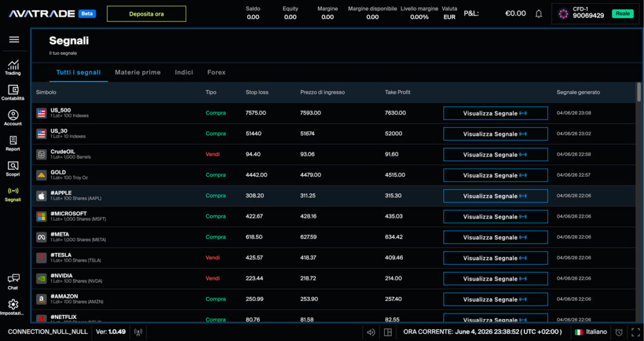Open Visualizza Segnale for CrudeOIL

(x=496, y=155)
